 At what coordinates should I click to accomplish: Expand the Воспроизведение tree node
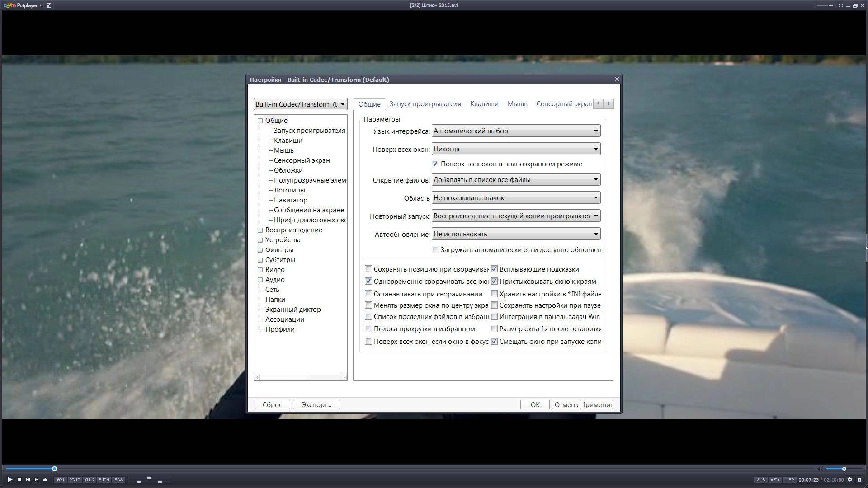tap(260, 230)
